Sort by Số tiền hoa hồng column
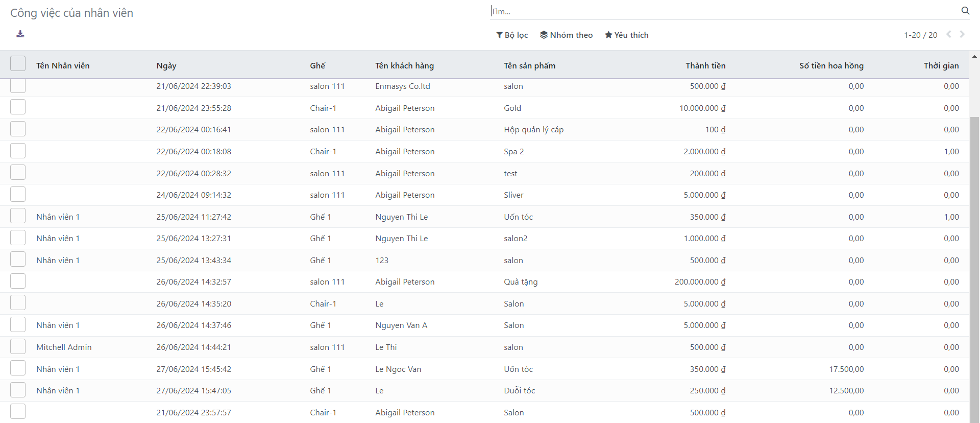 [831, 65]
